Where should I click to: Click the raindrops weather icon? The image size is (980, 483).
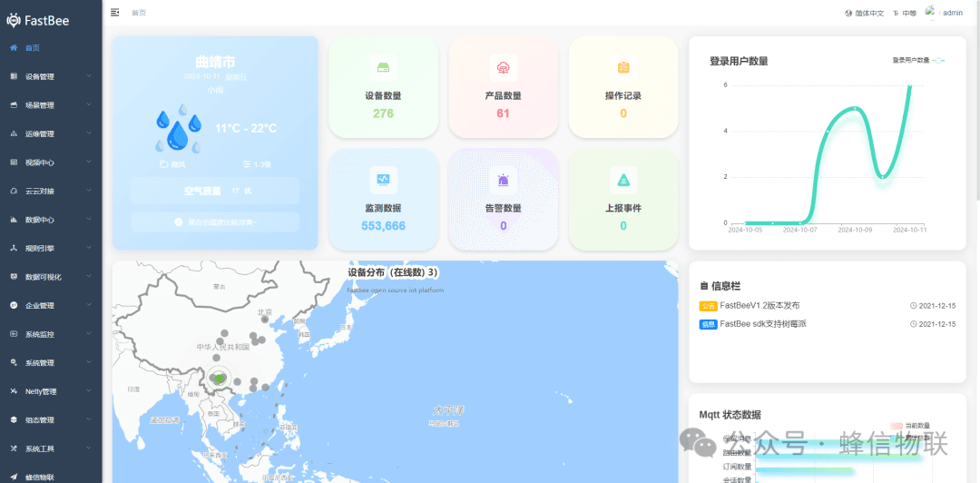click(x=179, y=129)
